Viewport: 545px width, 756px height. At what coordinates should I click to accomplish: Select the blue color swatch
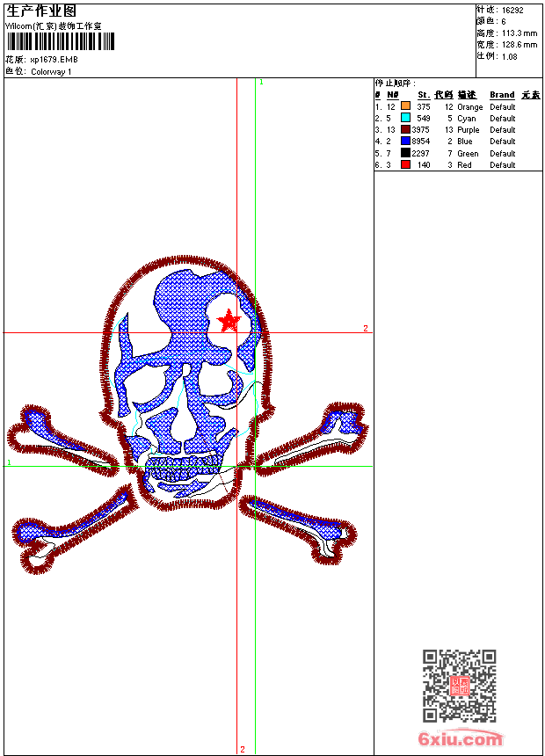(405, 141)
